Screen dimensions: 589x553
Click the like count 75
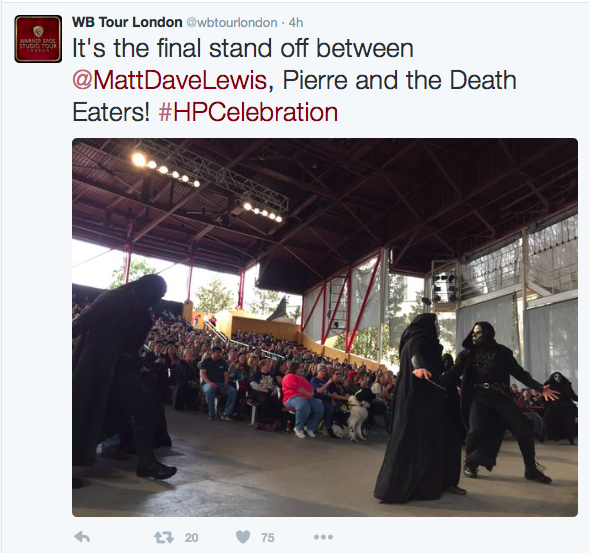click(267, 538)
